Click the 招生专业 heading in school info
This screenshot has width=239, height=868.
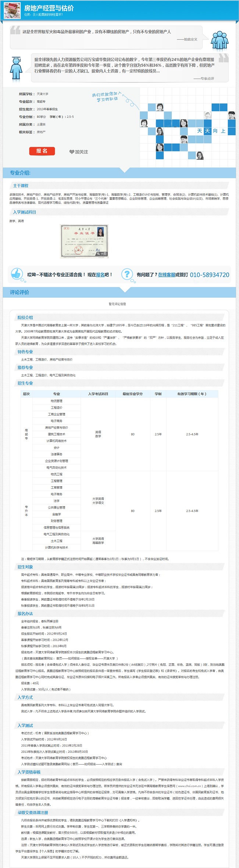(x=25, y=383)
